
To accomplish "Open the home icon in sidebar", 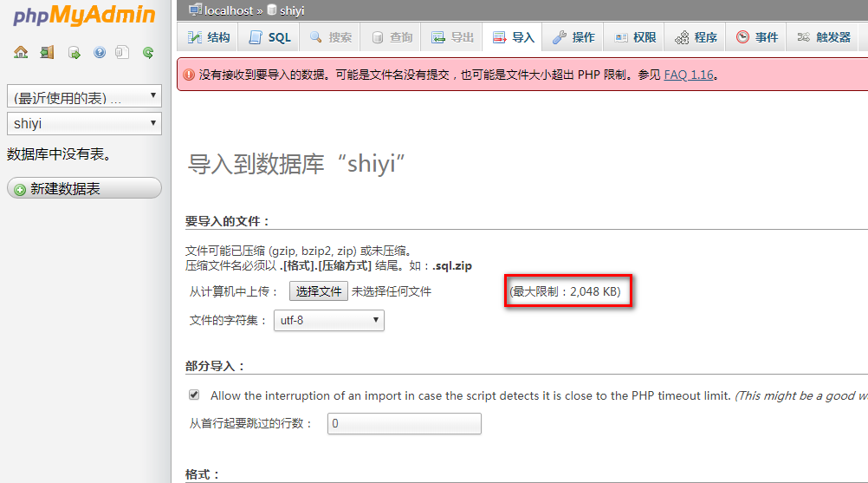I will [x=21, y=53].
